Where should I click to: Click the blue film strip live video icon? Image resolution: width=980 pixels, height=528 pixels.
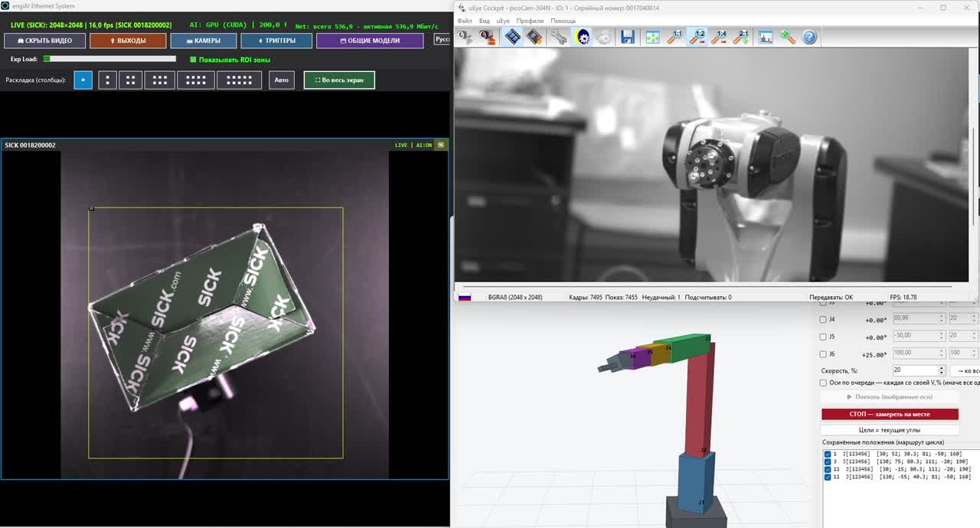pos(512,37)
